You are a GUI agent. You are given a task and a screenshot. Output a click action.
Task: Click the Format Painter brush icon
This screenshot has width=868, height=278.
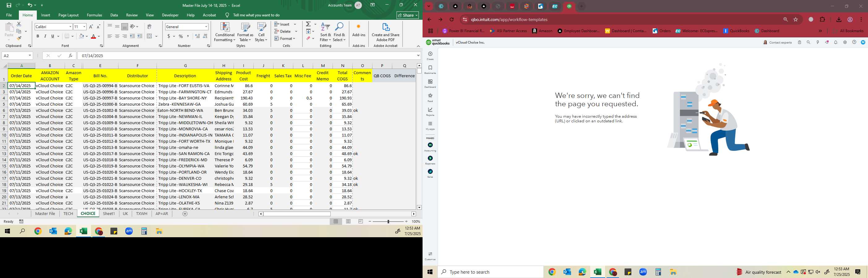coord(19,38)
